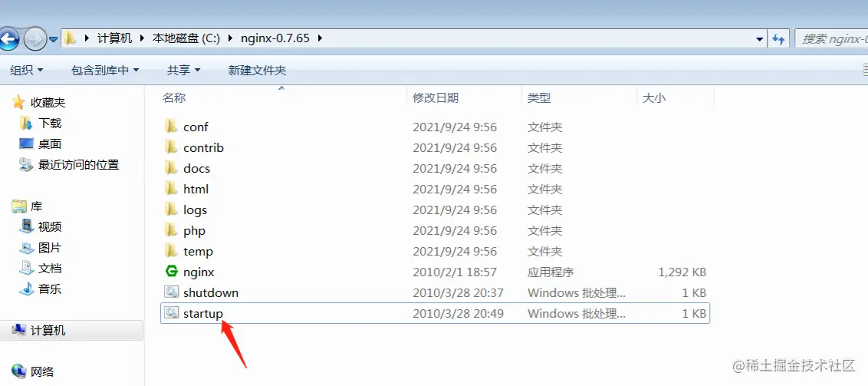Click 新建文件夹 button
Screen dimensions: 868x386
[x=258, y=71]
